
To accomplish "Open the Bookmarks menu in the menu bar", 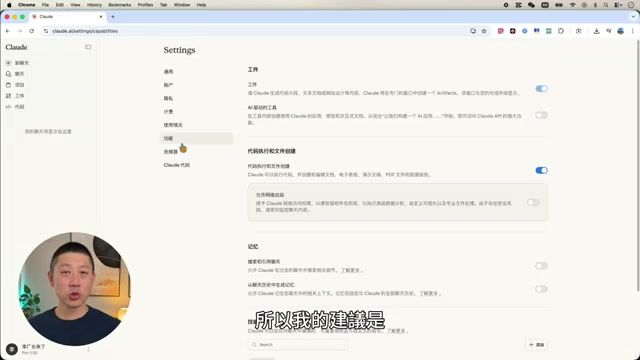I will click(120, 5).
